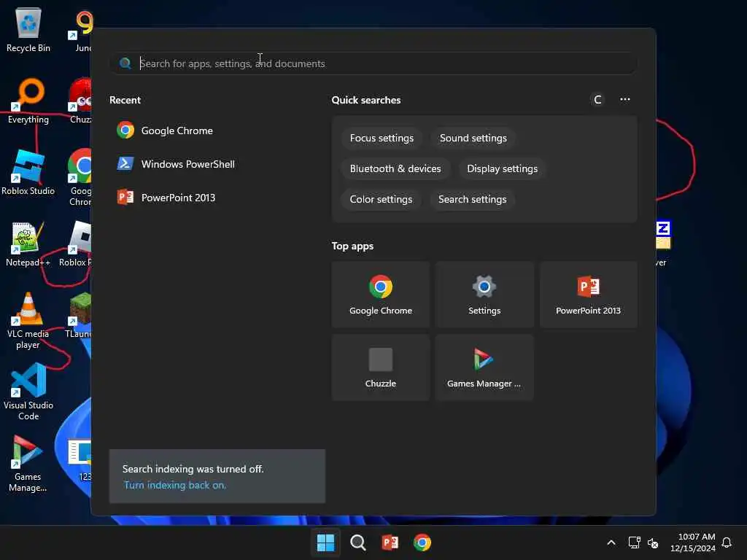Click the search box for apps and documents

[373, 63]
